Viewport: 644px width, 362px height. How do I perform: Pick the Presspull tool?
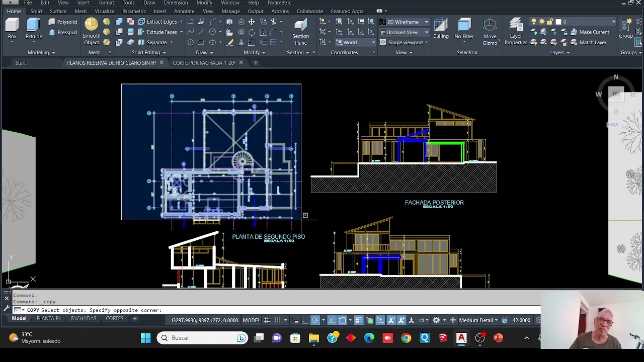coord(63,32)
